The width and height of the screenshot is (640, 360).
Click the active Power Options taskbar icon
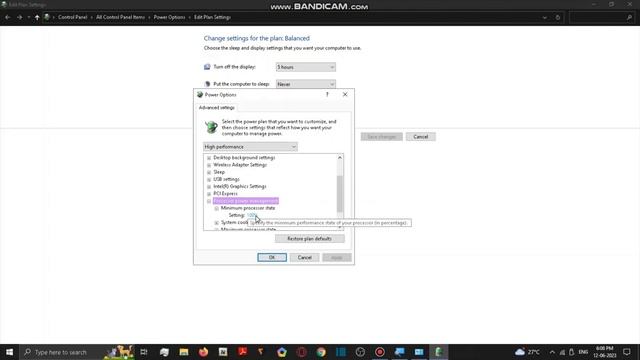(x=438, y=352)
